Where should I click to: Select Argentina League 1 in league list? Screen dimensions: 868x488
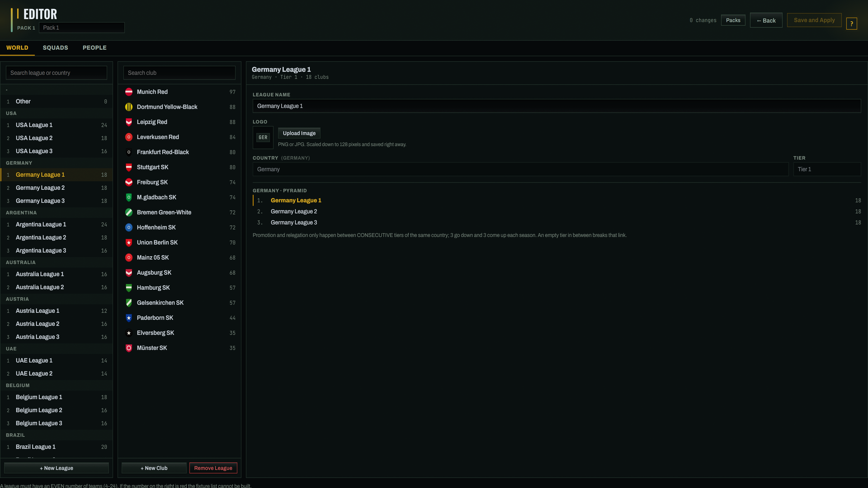57,225
